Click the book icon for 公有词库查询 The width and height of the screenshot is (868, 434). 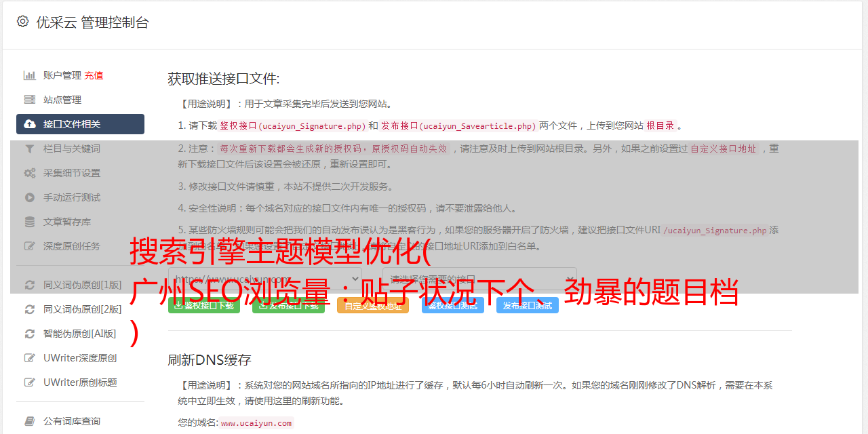click(30, 421)
